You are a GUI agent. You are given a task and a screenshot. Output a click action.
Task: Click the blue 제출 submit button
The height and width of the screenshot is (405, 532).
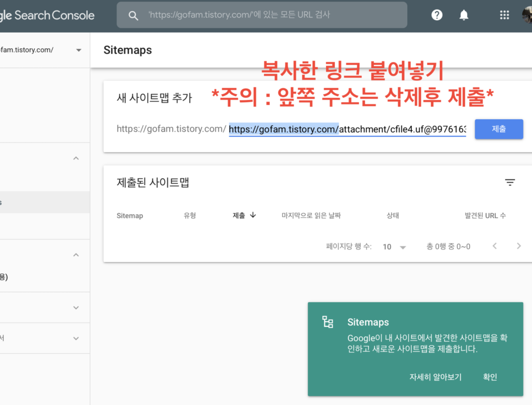499,129
